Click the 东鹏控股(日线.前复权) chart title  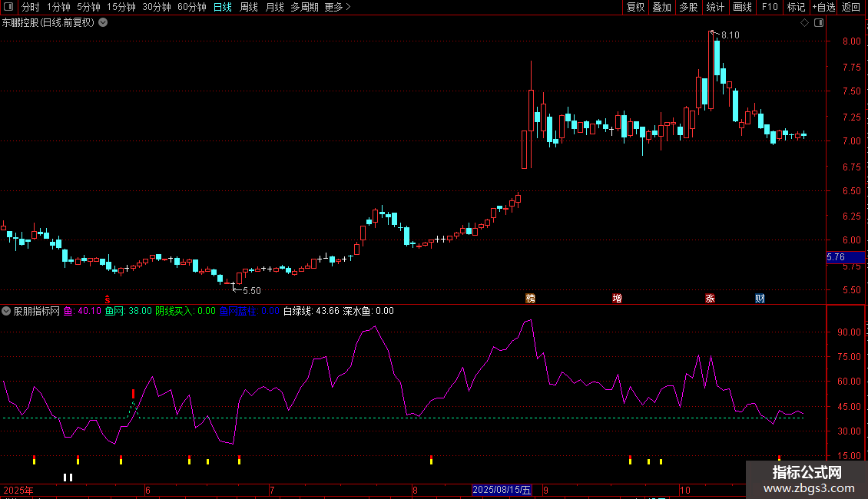tap(48, 23)
